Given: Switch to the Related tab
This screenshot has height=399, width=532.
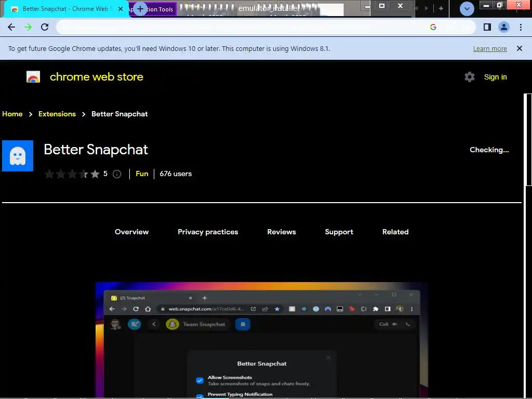Looking at the screenshot, I should (395, 232).
